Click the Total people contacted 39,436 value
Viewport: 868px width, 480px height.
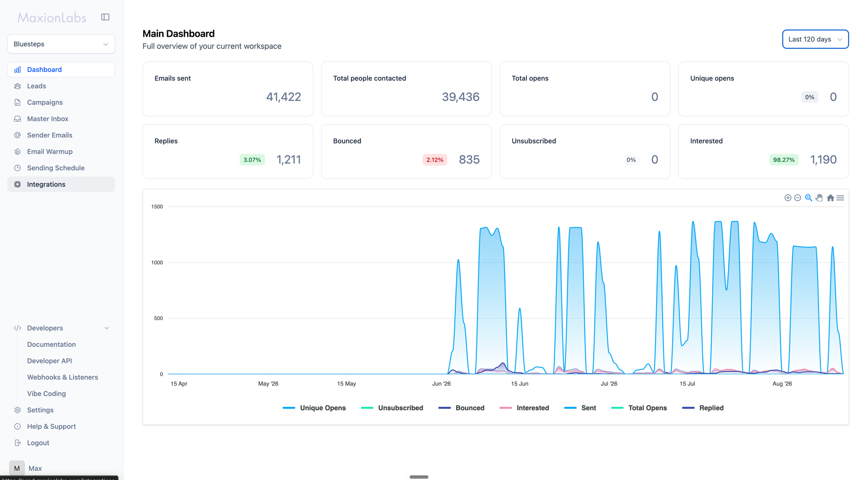(x=460, y=97)
